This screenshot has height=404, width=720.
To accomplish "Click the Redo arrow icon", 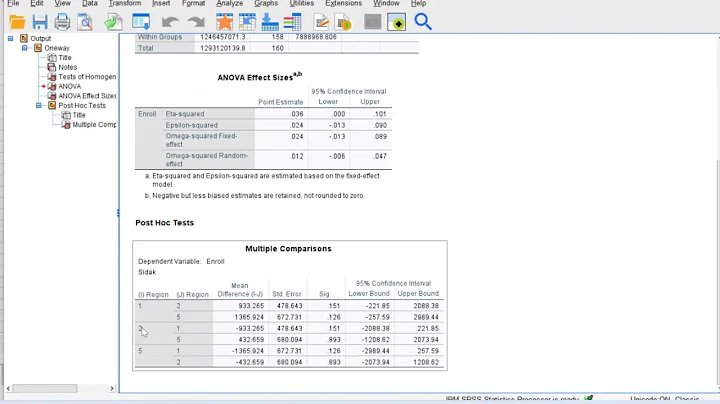I will 196,22.
